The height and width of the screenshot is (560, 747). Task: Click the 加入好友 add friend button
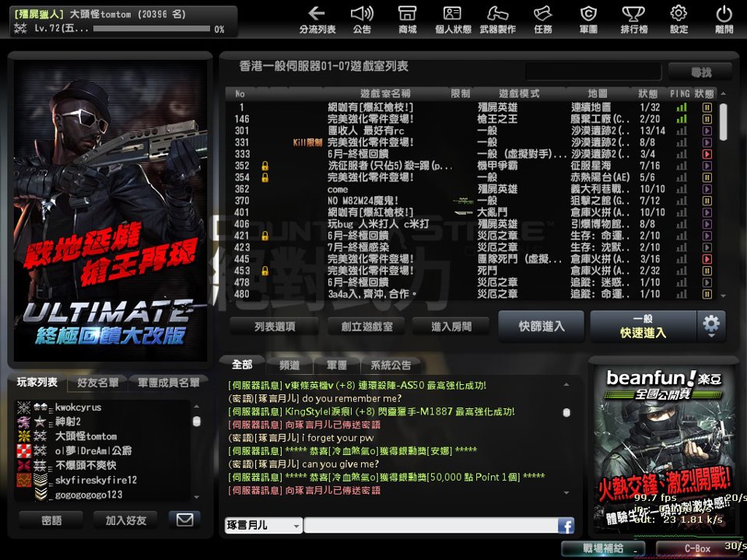[x=126, y=520]
